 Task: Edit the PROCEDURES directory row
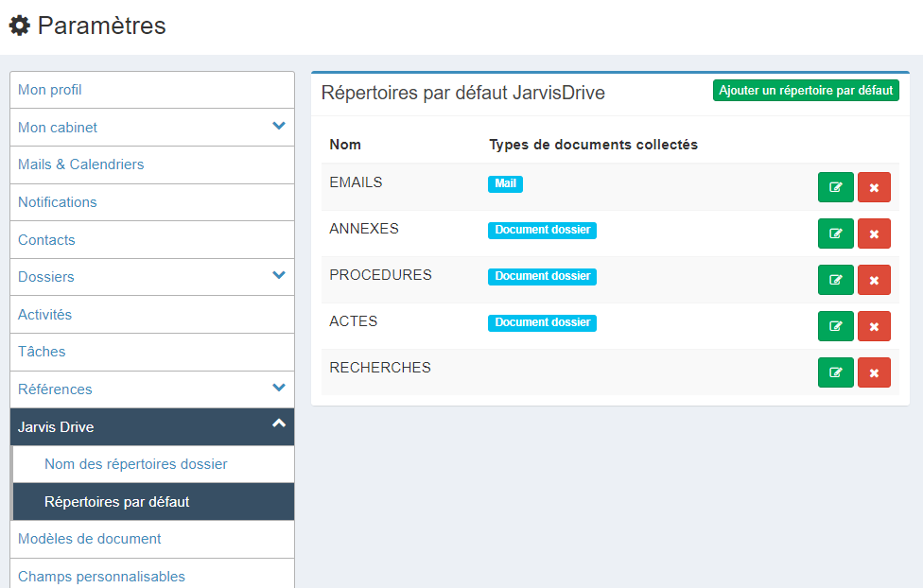835,280
